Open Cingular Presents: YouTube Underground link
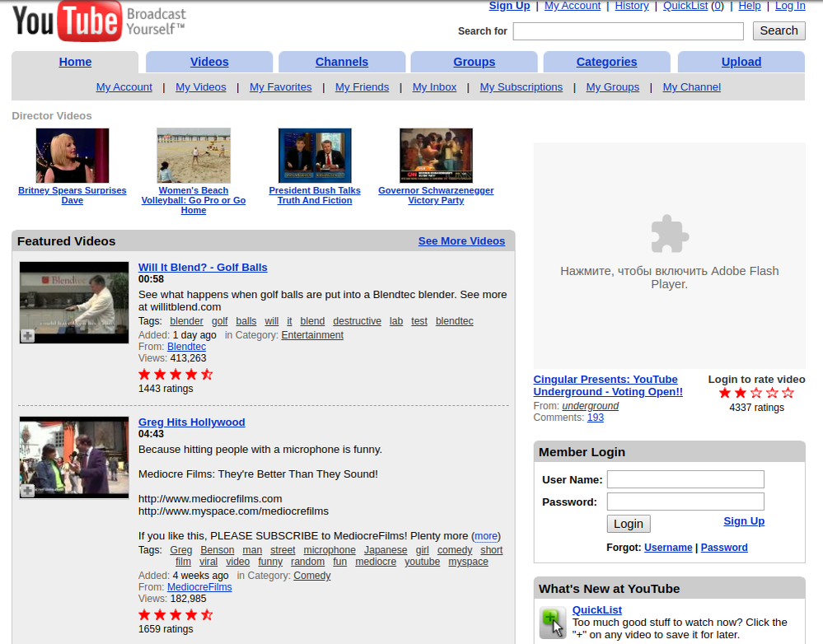 608,385
